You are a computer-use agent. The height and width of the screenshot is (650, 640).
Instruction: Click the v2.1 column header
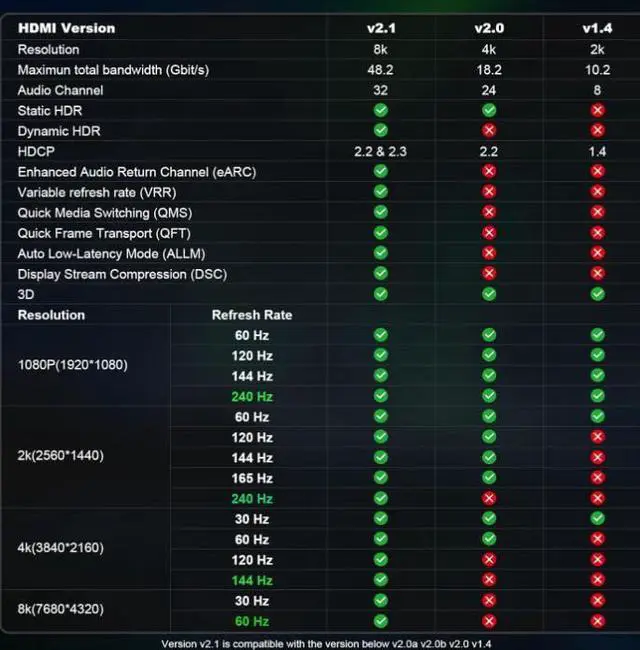pos(381,28)
